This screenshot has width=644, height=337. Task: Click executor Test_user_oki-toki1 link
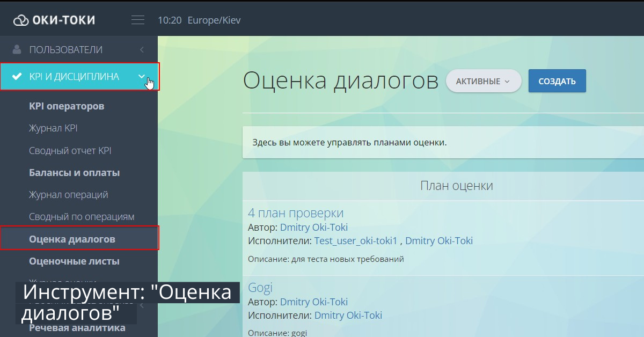point(356,240)
